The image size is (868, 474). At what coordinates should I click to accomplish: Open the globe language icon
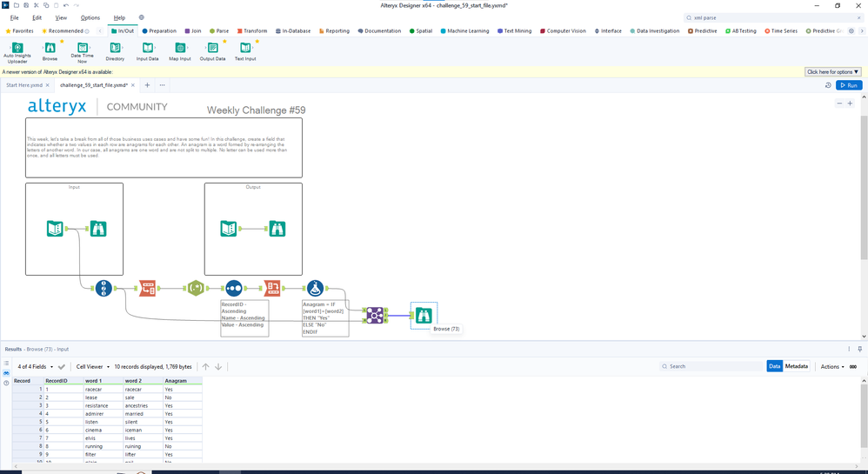tap(141, 17)
